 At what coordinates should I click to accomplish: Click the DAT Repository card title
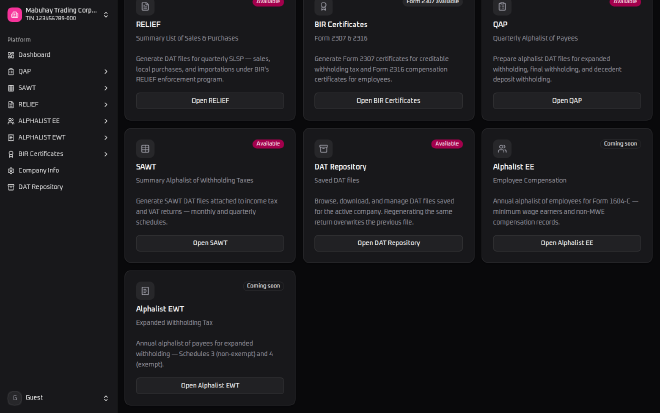pyautogui.click(x=341, y=167)
